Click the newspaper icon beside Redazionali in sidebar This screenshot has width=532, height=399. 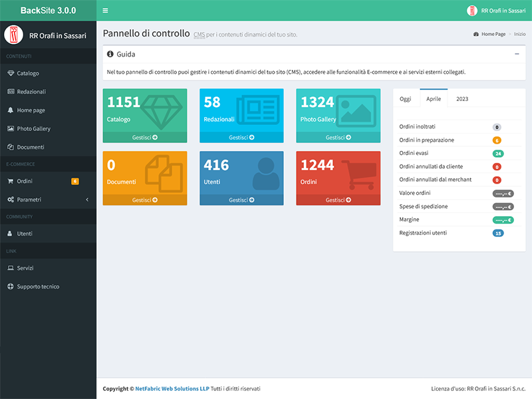click(x=11, y=91)
